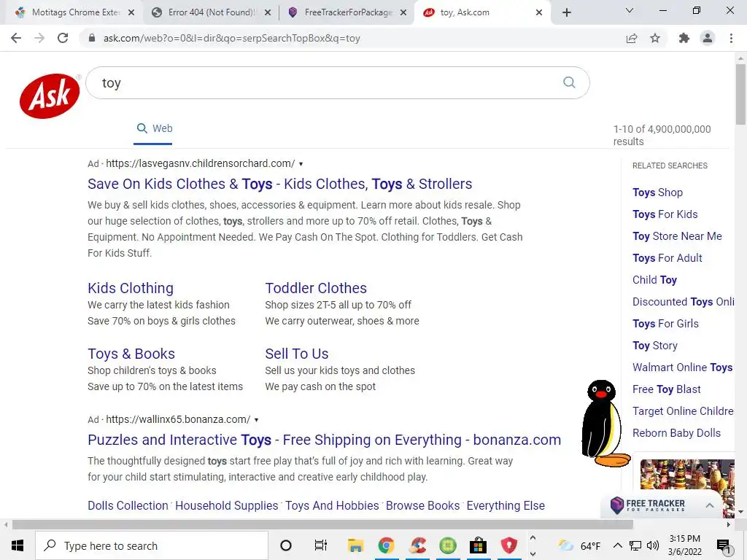Open the Household Supplies link
Image resolution: width=747 pixels, height=560 pixels.
[x=226, y=506]
